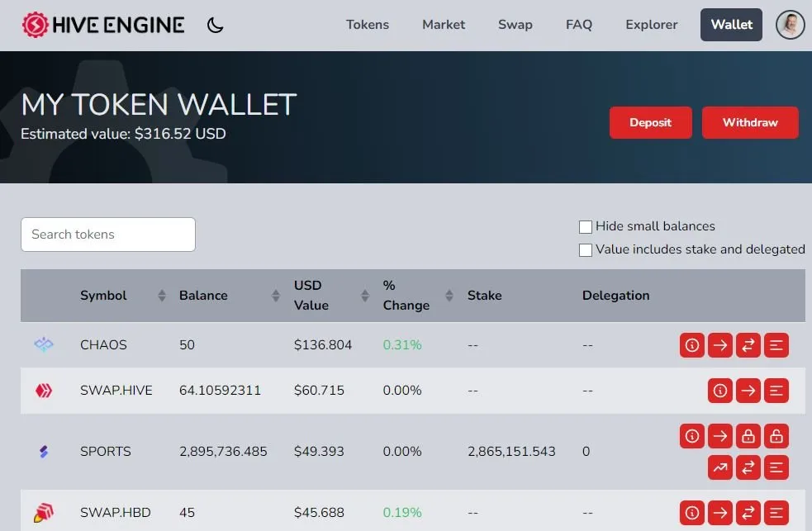The image size is (812, 531).
Task: Stake SPORTS with closed lock icon
Action: tap(748, 436)
